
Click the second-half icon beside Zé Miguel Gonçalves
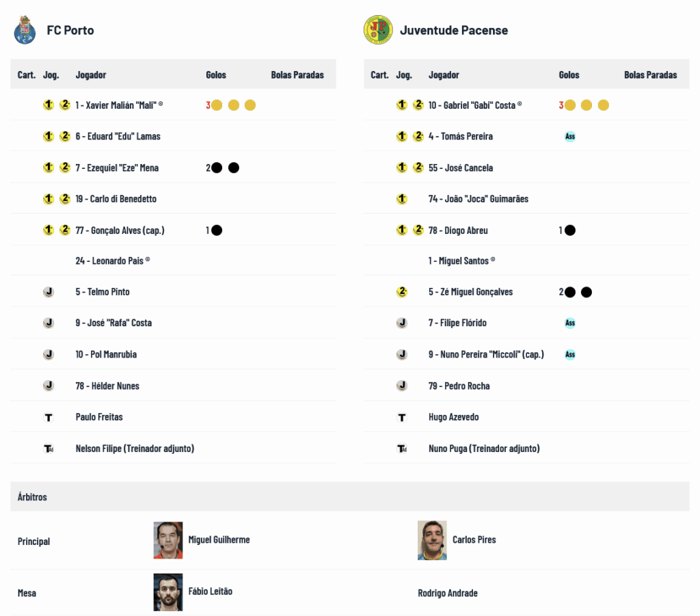click(x=402, y=292)
